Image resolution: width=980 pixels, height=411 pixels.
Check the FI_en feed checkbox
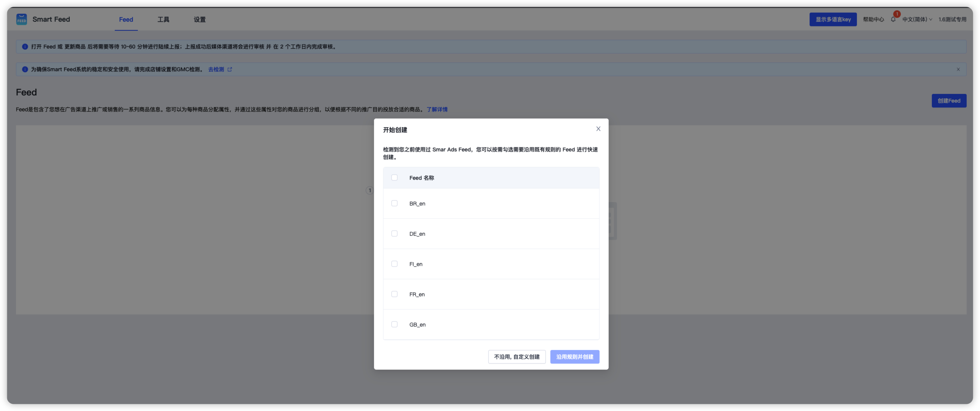(394, 264)
